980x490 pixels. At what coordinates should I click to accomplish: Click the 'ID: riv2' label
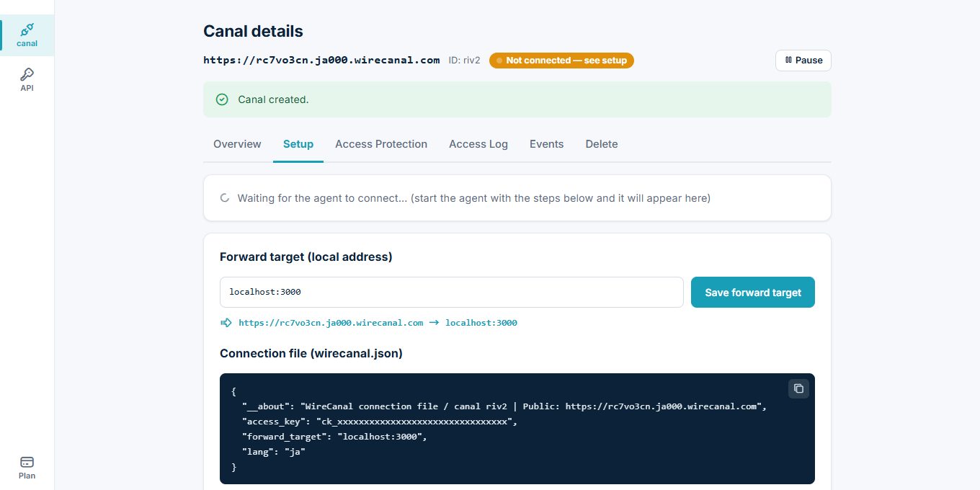464,61
